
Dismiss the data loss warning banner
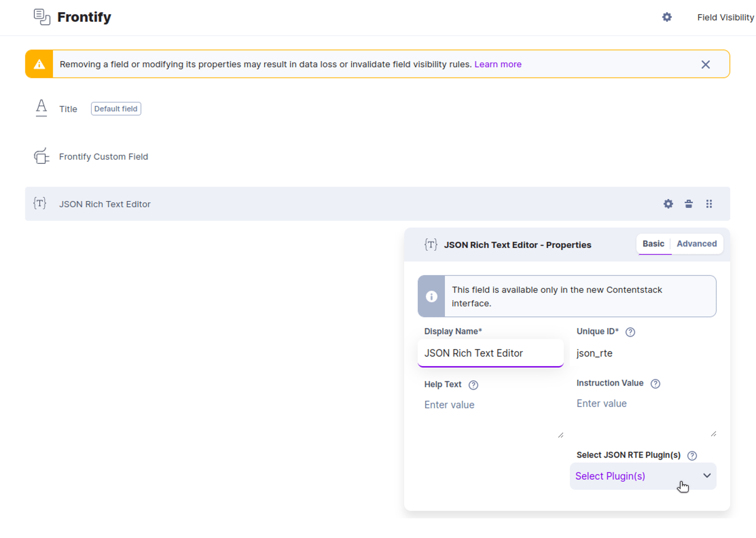tap(705, 65)
